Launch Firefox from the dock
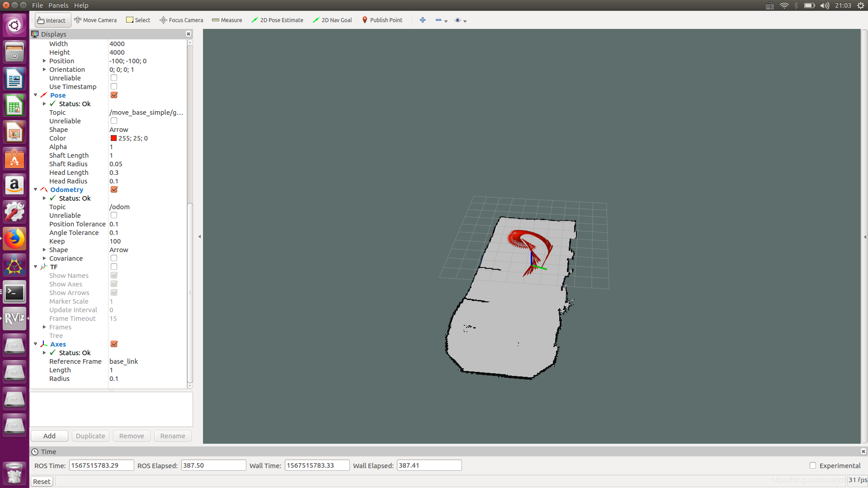Image resolution: width=868 pixels, height=488 pixels. (14, 239)
